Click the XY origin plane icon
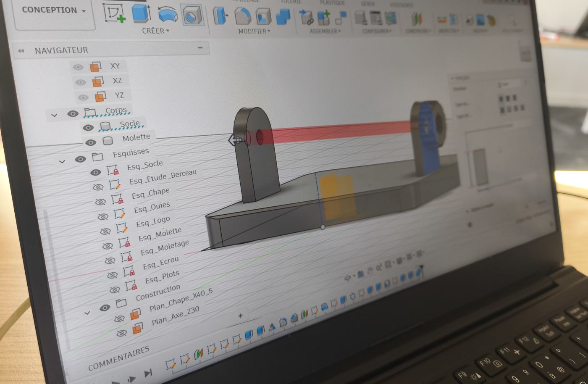The height and width of the screenshot is (384, 588). click(95, 66)
